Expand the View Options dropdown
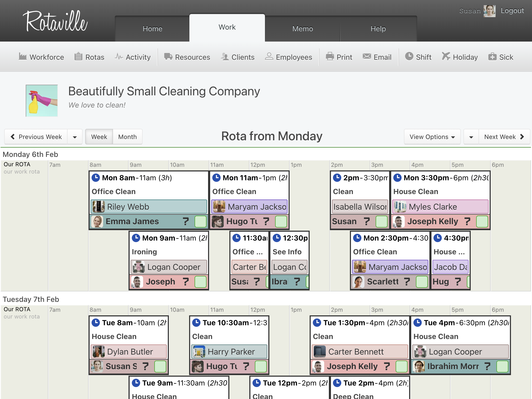This screenshot has width=532, height=399. coord(432,137)
